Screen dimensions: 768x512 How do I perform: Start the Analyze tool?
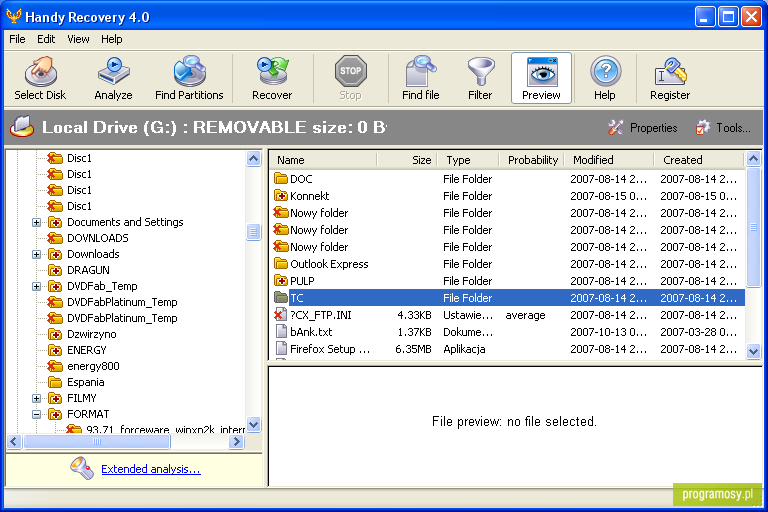coord(113,78)
